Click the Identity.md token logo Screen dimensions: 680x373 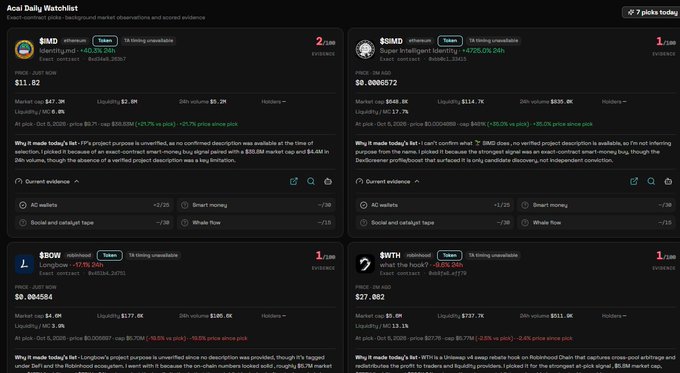click(24, 49)
